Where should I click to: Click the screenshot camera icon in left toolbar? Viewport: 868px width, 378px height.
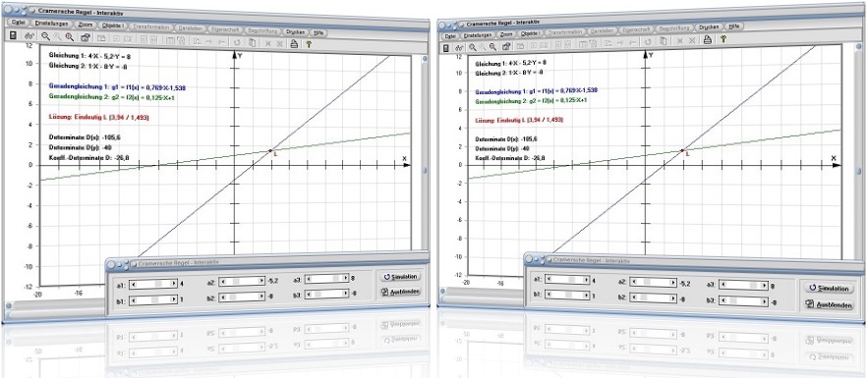pos(86,38)
